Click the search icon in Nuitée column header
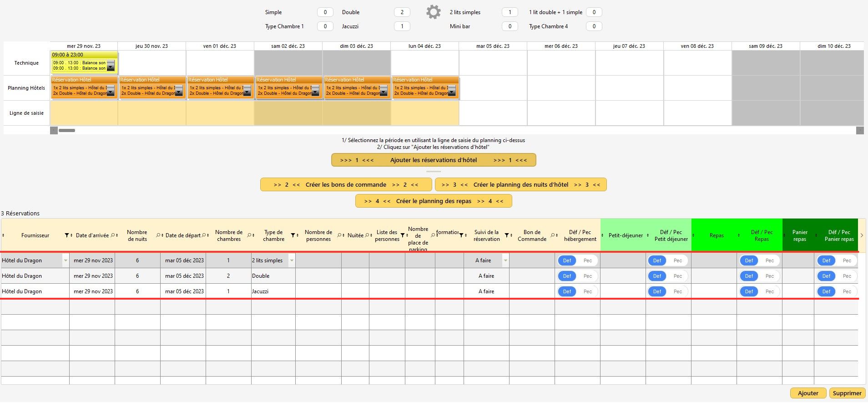The height and width of the screenshot is (403, 868). (367, 235)
